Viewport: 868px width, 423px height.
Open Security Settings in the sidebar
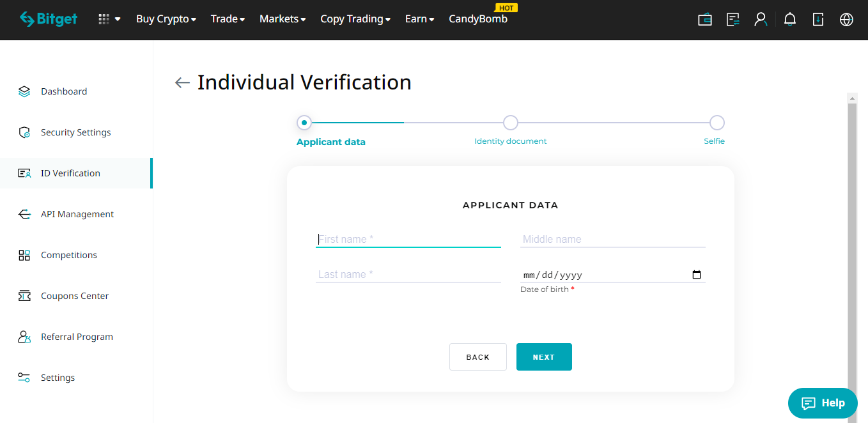[x=76, y=132]
